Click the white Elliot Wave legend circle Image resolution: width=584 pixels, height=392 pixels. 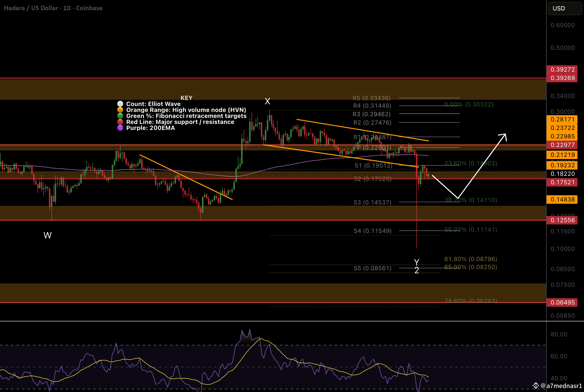click(x=120, y=104)
